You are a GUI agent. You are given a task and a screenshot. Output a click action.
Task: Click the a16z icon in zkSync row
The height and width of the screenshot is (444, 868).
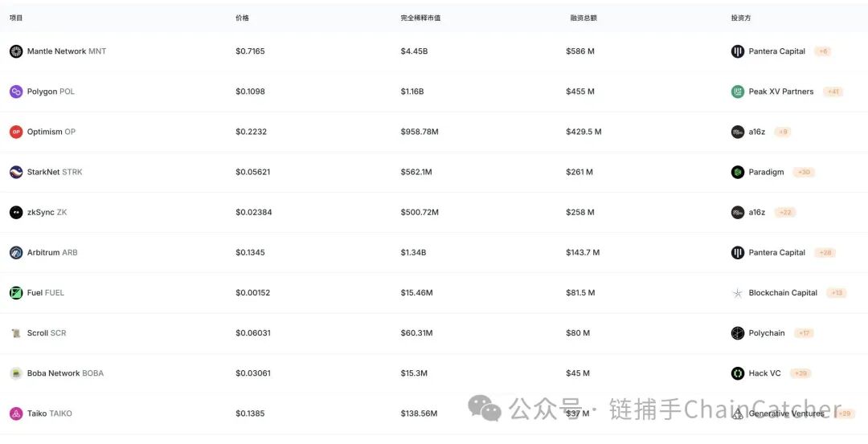click(x=737, y=212)
